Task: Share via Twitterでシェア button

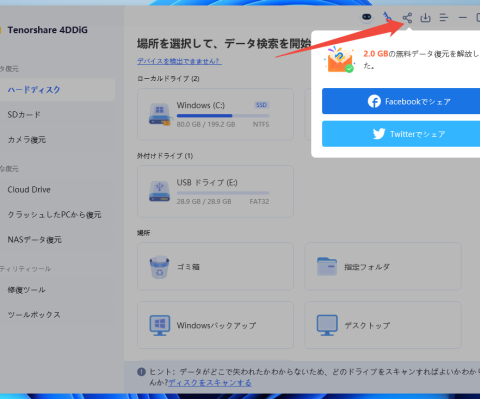Action: point(401,134)
